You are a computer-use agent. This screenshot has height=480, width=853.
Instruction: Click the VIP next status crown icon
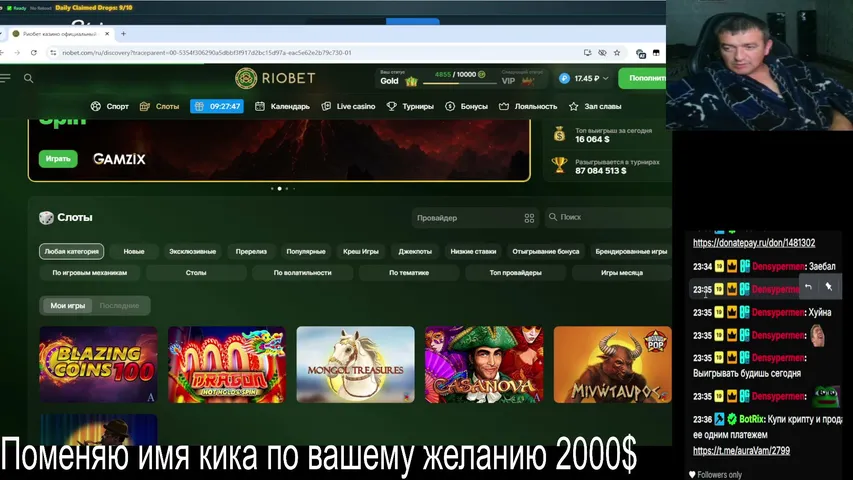[528, 81]
